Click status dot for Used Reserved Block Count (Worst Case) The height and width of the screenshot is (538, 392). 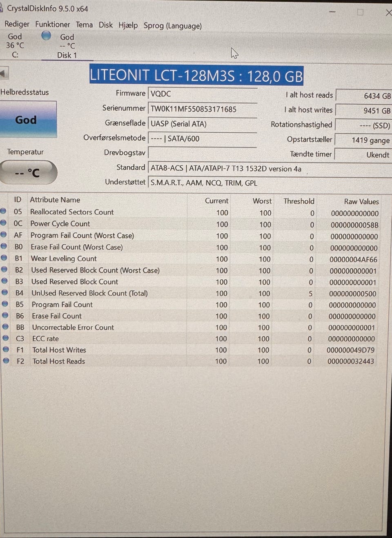click(x=4, y=269)
